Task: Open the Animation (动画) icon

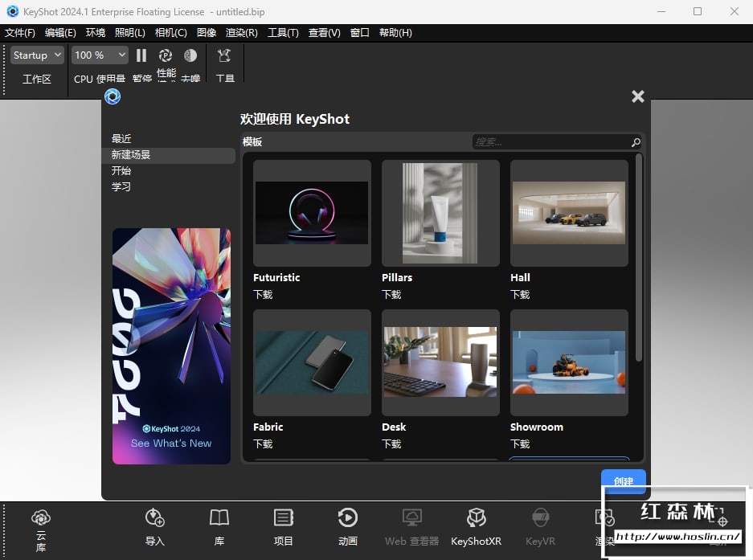Action: click(x=348, y=517)
